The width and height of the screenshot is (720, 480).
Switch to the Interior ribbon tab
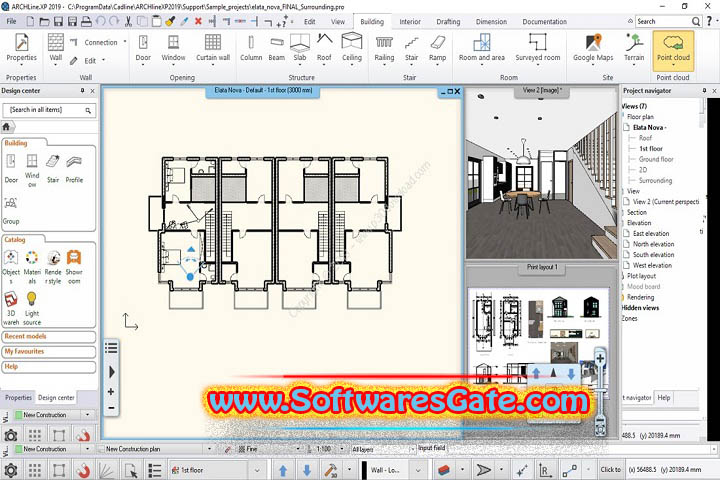[x=410, y=22]
